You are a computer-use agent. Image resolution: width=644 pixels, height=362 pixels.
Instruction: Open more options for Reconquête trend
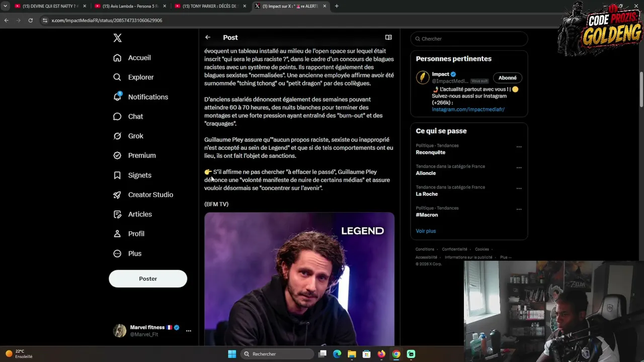coord(519,147)
